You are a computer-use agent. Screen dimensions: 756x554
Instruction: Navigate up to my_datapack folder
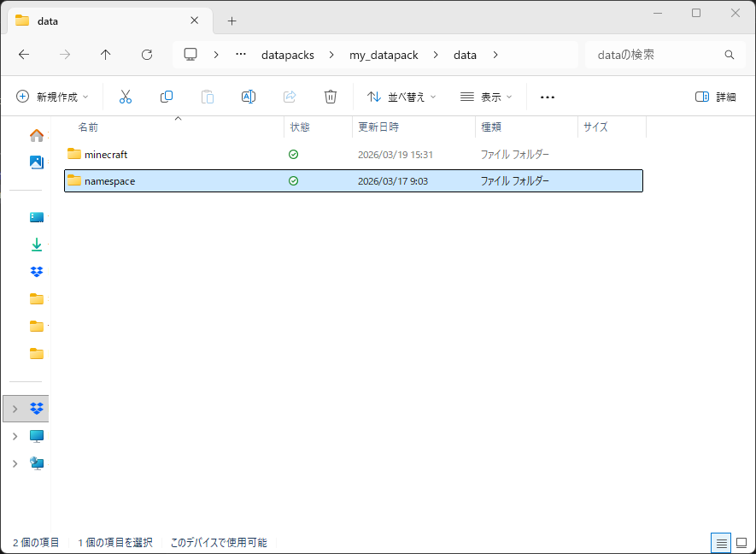point(105,55)
